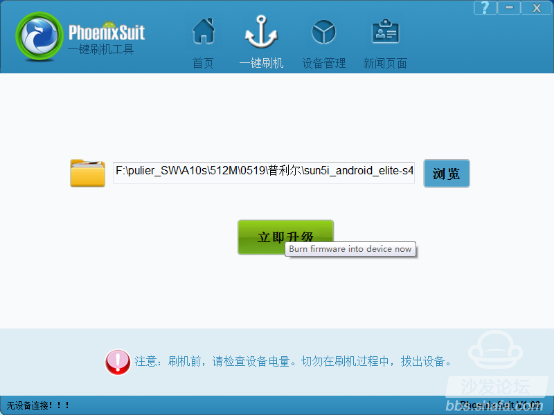Select the anchor icon for one-key flashing
This screenshot has height=416, width=554.
click(x=261, y=31)
